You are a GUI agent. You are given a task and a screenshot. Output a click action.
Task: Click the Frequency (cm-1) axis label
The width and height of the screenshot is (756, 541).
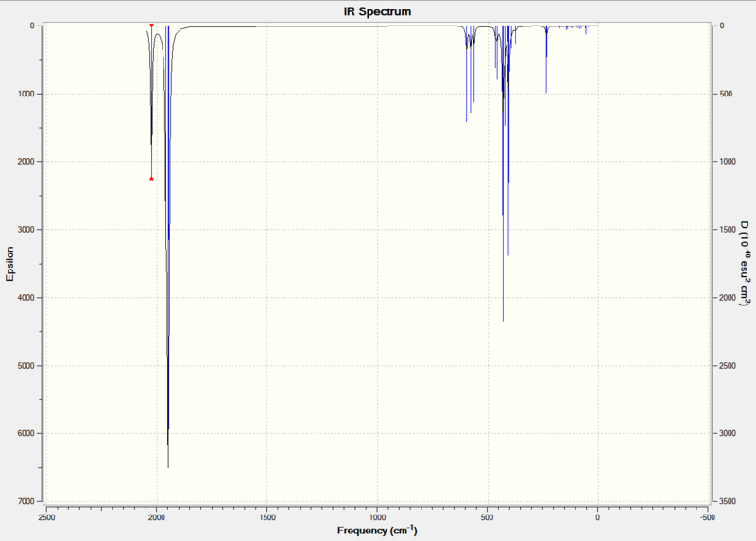377,531
